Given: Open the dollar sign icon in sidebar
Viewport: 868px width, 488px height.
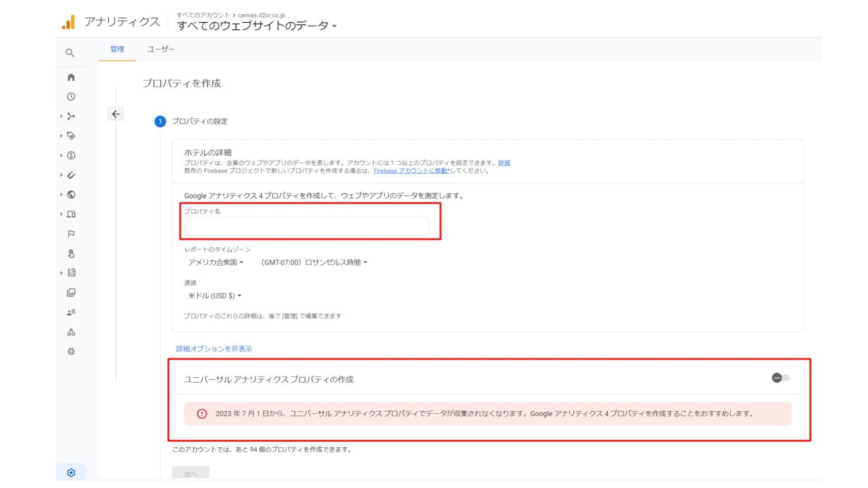Looking at the screenshot, I should [71, 155].
